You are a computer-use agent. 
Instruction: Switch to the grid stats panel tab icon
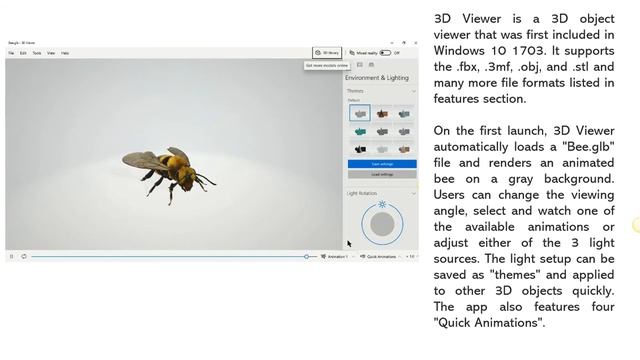(x=360, y=64)
